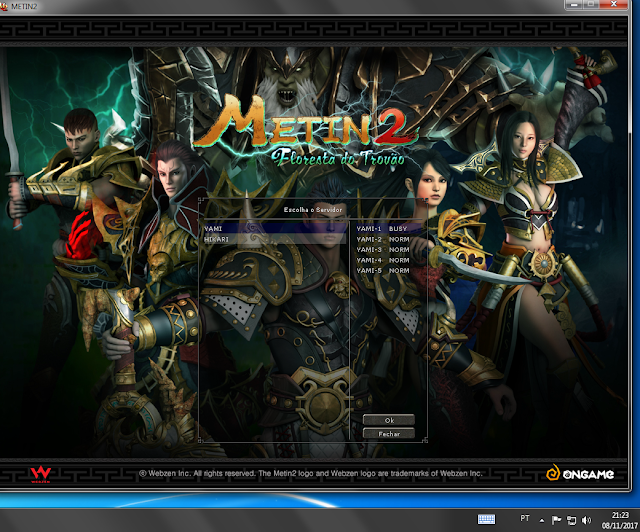Click the Metin2 title bar app icon

[4, 7]
